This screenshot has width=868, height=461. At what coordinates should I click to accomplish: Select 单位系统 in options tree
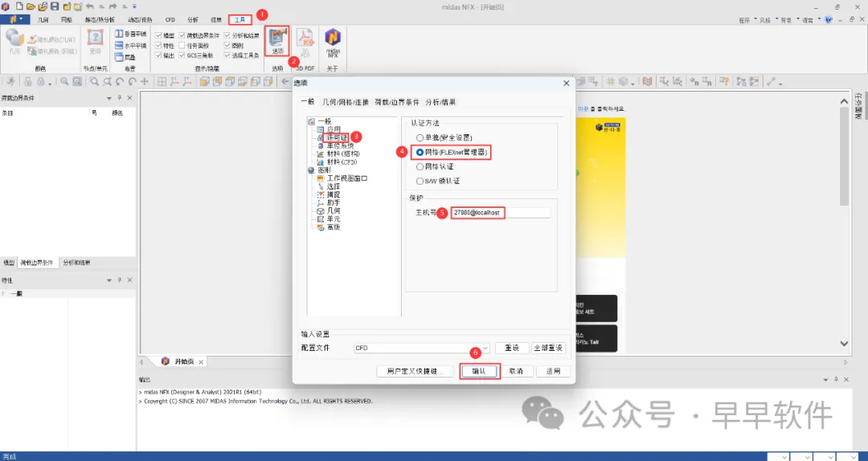coord(340,145)
